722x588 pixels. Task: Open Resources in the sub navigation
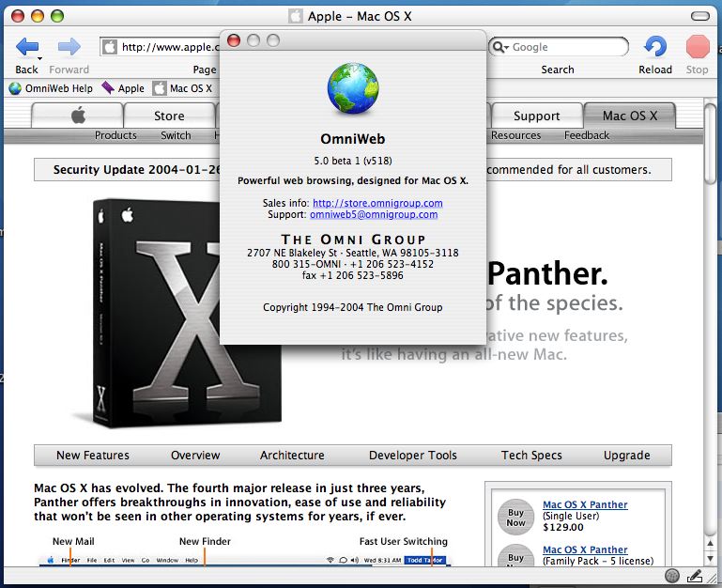[515, 135]
